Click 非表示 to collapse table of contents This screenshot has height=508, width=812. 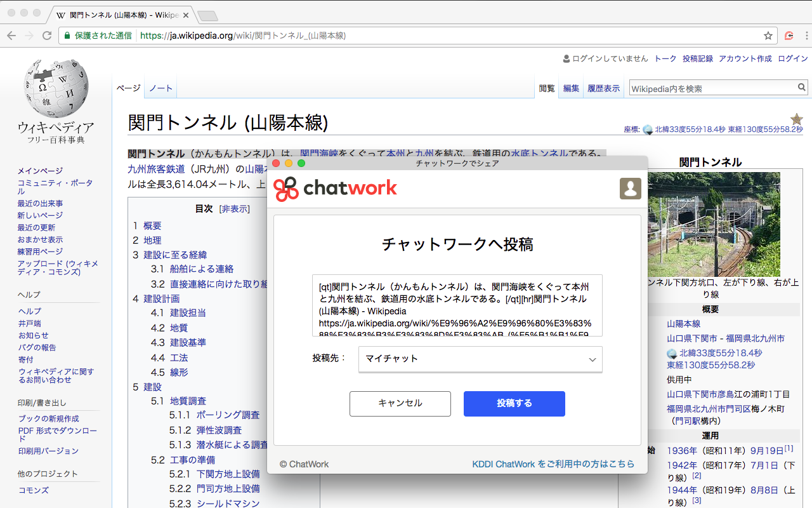(x=234, y=209)
